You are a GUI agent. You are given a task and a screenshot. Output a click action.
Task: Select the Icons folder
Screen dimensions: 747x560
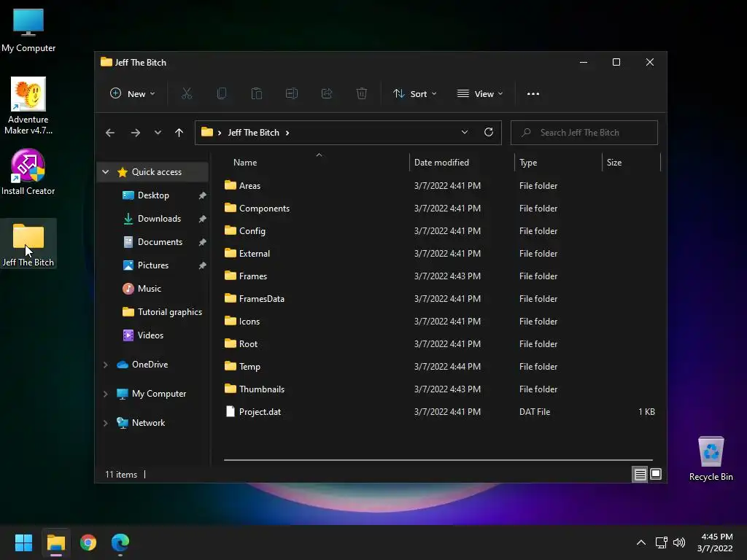coord(439,322)
